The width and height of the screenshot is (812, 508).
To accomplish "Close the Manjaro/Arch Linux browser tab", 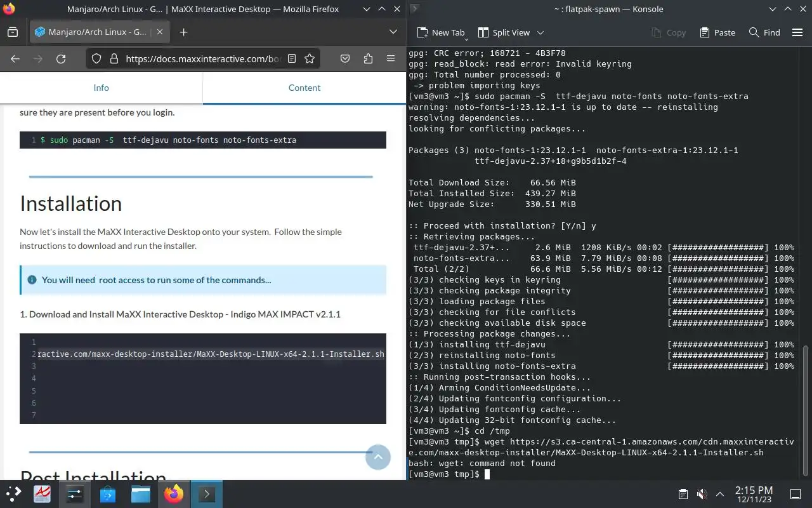I will [x=160, y=32].
